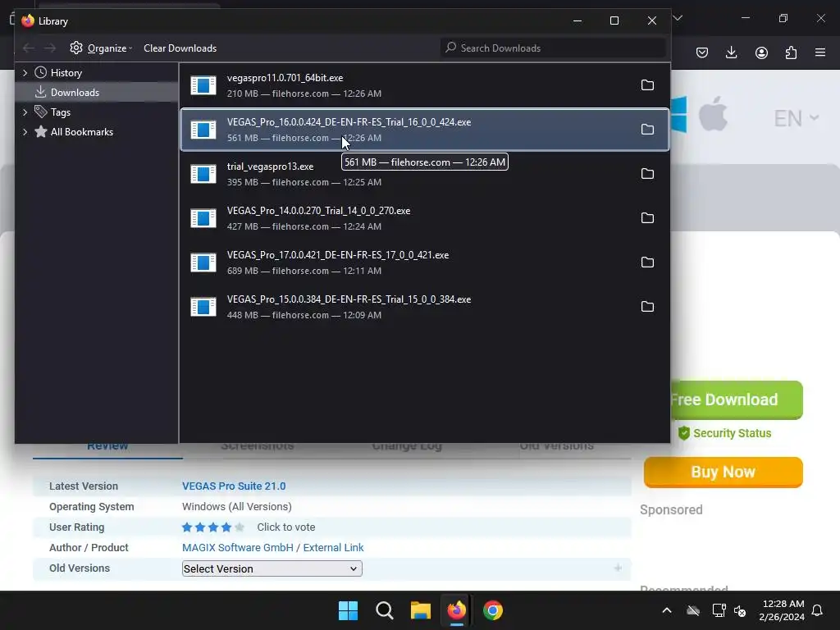This screenshot has width=840, height=630.
Task: Select VEGAS_Pro_14.0.0.270_Trial_14_0_0_270.exe file name
Action: [319, 211]
